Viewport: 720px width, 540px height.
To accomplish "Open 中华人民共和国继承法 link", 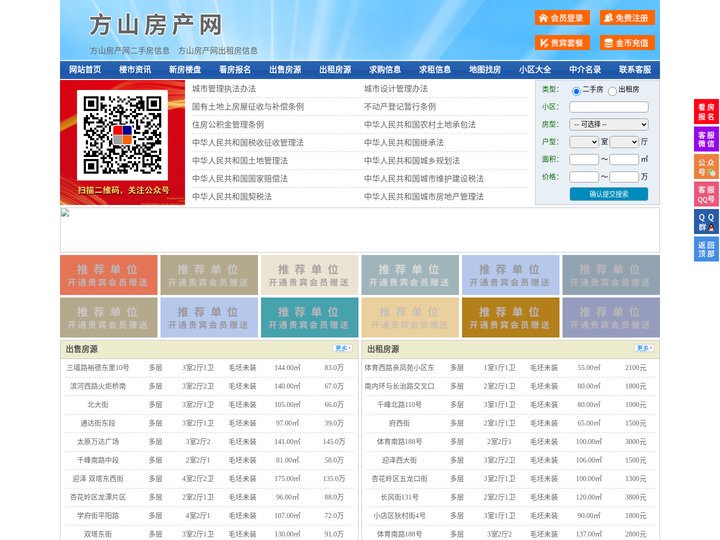I will coord(404,142).
